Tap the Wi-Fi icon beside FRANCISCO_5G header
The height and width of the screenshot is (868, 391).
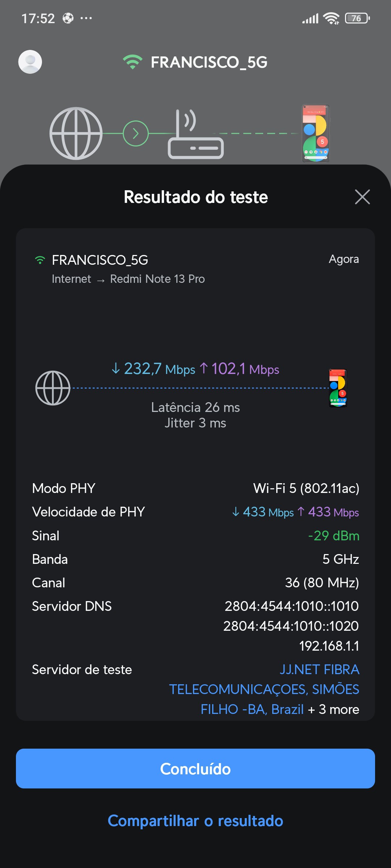coord(133,62)
